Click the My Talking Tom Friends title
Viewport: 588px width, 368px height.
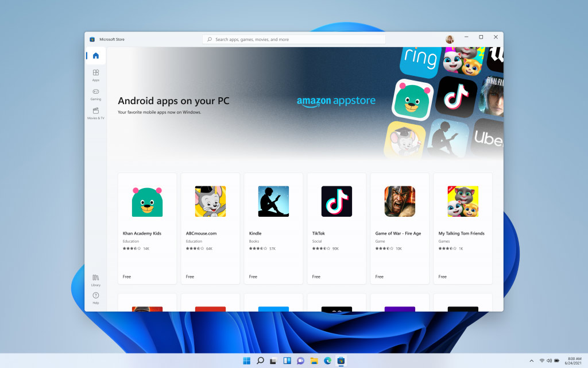(461, 233)
